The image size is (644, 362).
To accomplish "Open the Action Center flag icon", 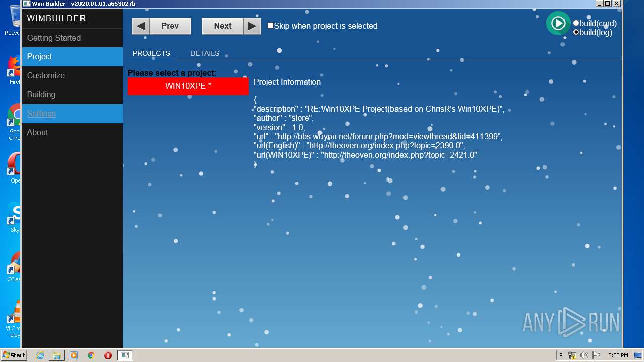I will pyautogui.click(x=596, y=355).
